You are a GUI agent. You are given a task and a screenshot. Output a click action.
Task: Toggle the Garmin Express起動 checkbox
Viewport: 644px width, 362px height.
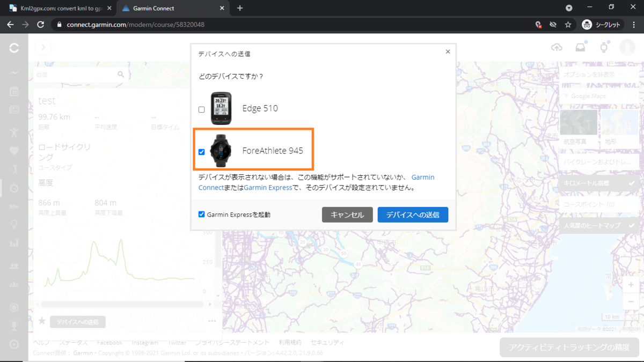point(202,215)
